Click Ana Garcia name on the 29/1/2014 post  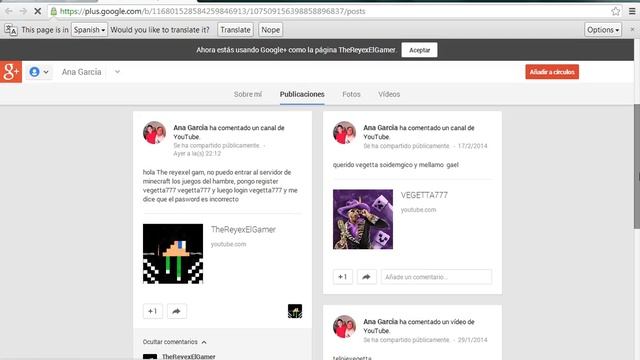click(x=380, y=322)
